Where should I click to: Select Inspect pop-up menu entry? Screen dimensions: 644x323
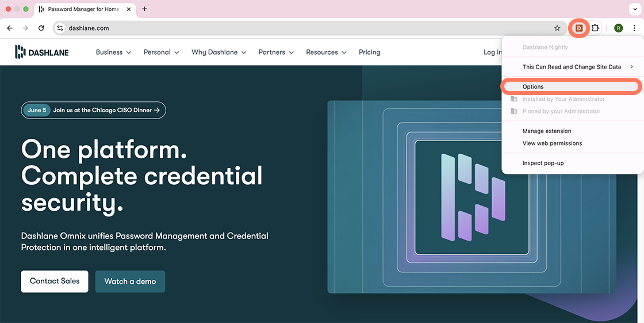click(x=573, y=163)
